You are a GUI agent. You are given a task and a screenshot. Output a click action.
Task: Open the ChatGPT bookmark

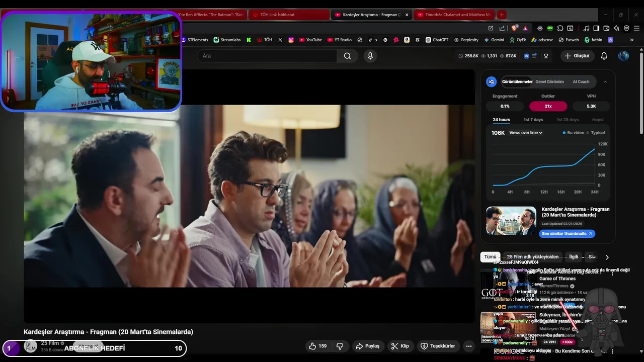coord(437,40)
